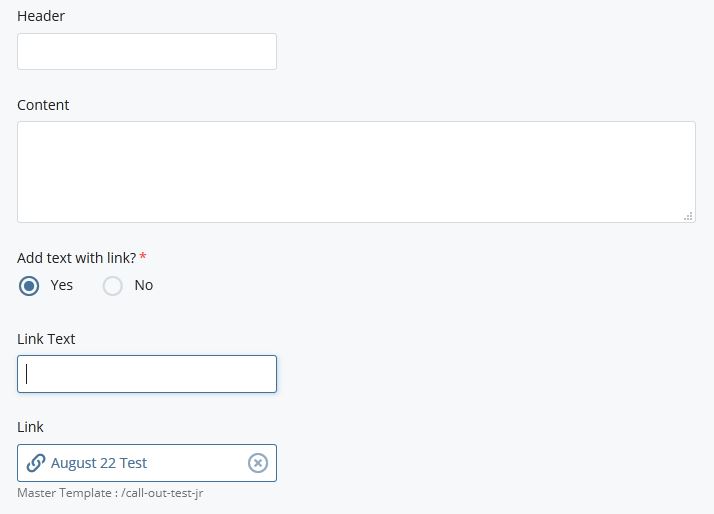Select the Yes radio button

click(30, 286)
